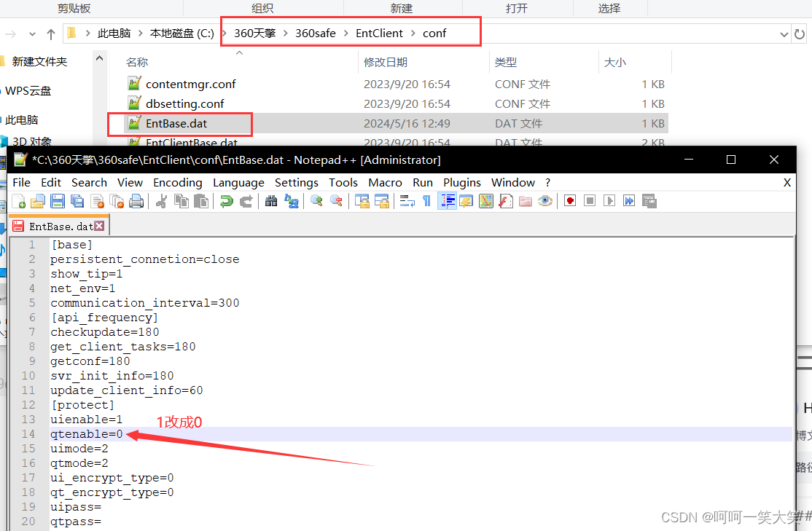
Task: Click the Copy icon in toolbar
Action: coord(181,201)
